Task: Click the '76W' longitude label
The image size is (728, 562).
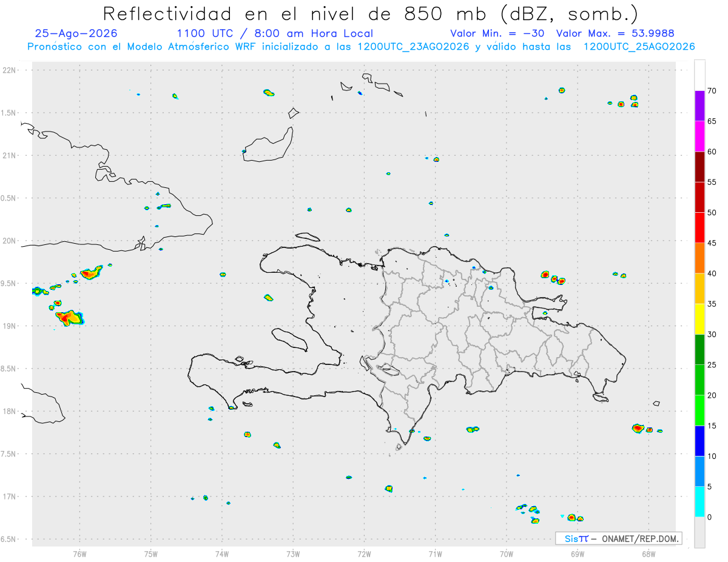Action: 79,554
